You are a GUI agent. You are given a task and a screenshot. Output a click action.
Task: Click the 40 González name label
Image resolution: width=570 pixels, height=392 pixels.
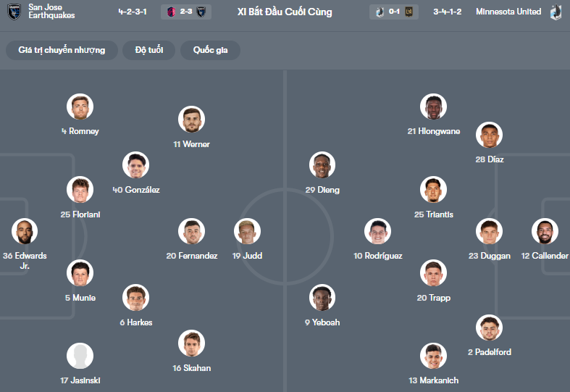(x=136, y=190)
